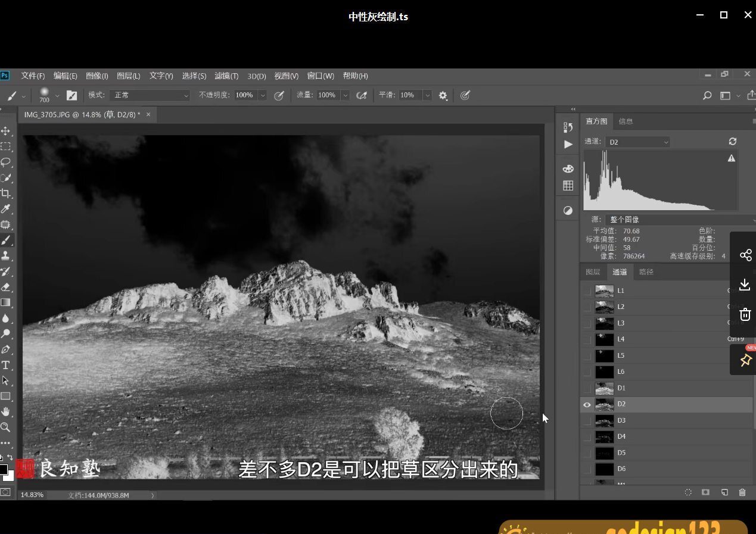Switch to the 信息 panel tab

(626, 121)
